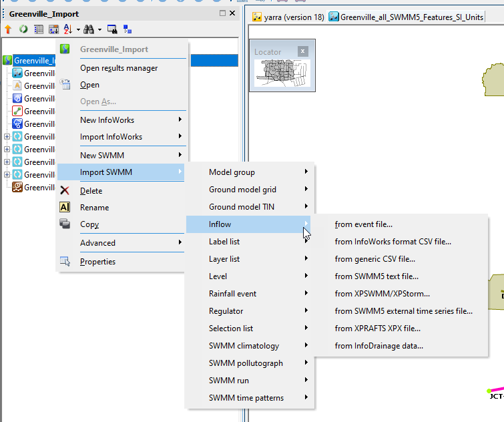Click the orange up-arrow icon in explorer toolbar
Image resolution: width=504 pixels, height=422 pixels.
tap(8, 29)
